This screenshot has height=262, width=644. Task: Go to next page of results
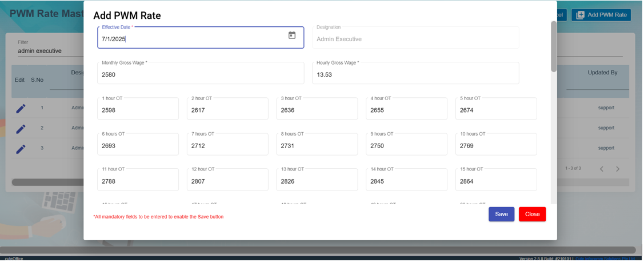click(618, 169)
